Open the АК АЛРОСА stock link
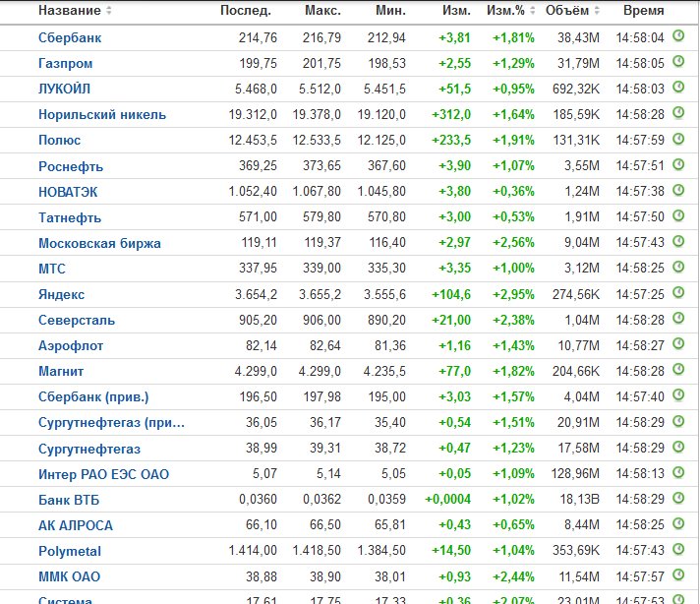Viewport: 700px width, 604px height. click(x=76, y=525)
